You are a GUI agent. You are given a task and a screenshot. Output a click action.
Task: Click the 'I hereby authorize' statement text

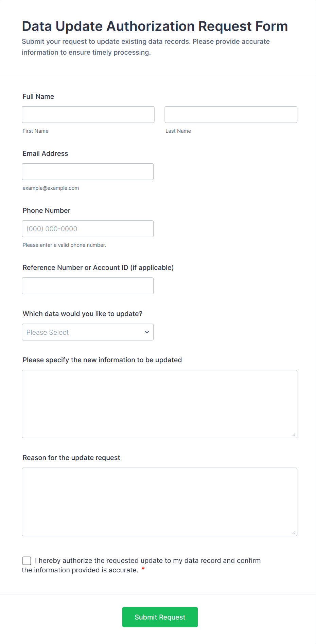coord(148,561)
